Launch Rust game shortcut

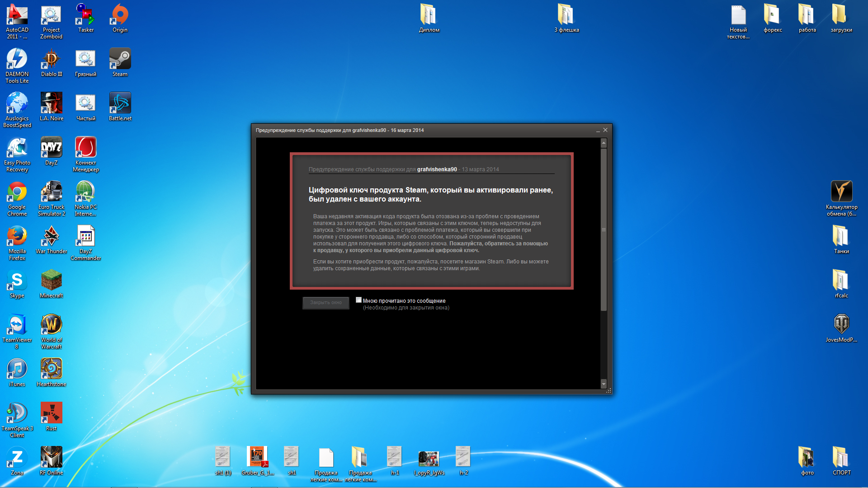(x=52, y=417)
